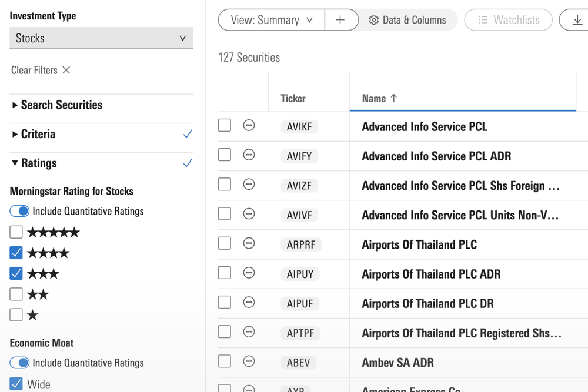The width and height of the screenshot is (588, 392).
Task: Open the View: Summary dropdown
Action: pyautogui.click(x=271, y=20)
